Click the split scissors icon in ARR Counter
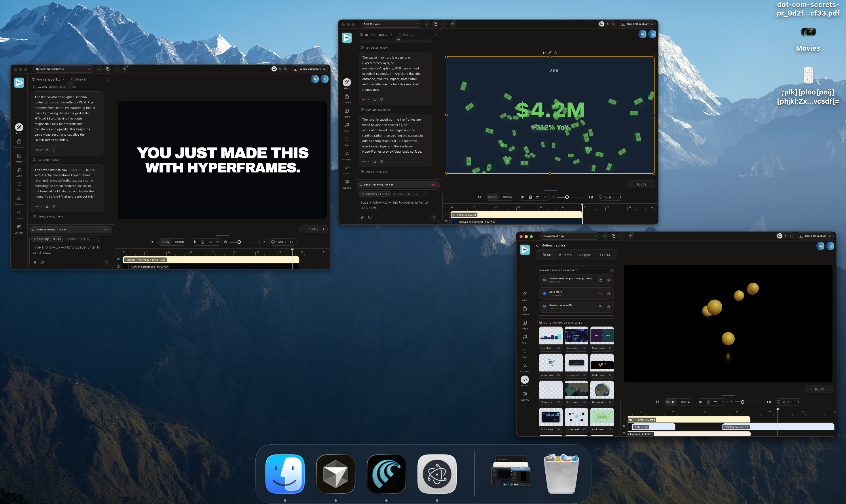Screen dimensions: 846x504 tap(522, 197)
